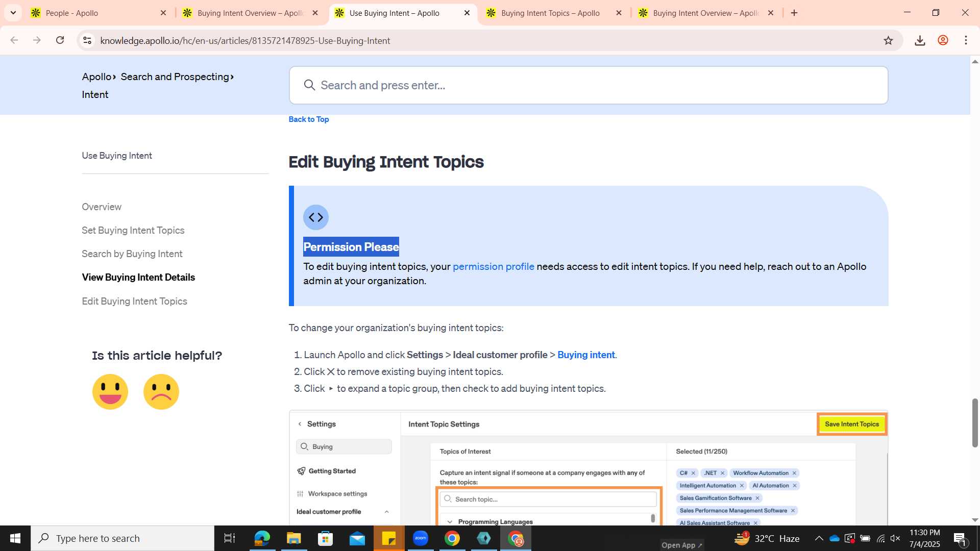Open the teal hexagon app beside Chrome
980x551 pixels.
click(484, 538)
